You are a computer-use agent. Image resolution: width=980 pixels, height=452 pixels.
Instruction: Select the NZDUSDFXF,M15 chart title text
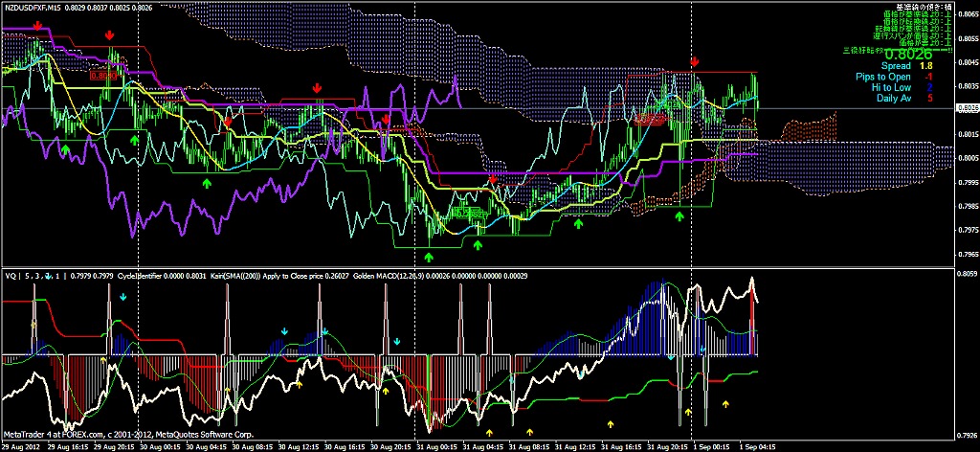(x=30, y=6)
